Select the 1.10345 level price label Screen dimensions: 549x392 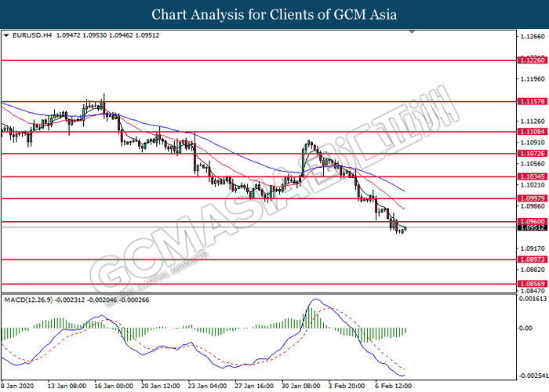coord(532,176)
